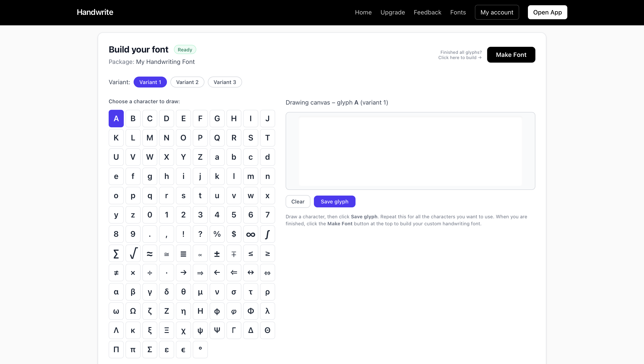
Task: Pick the double-headed arrow glyph
Action: (251, 273)
